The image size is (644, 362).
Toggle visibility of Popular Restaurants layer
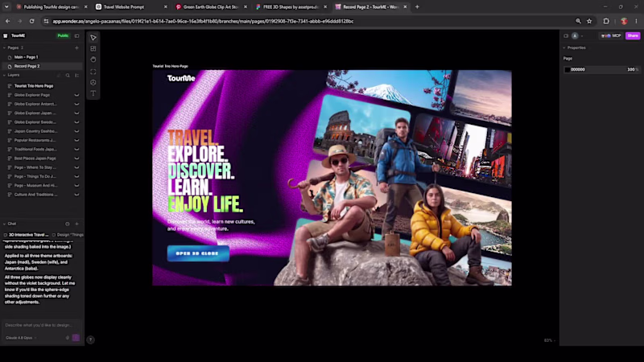(76, 140)
